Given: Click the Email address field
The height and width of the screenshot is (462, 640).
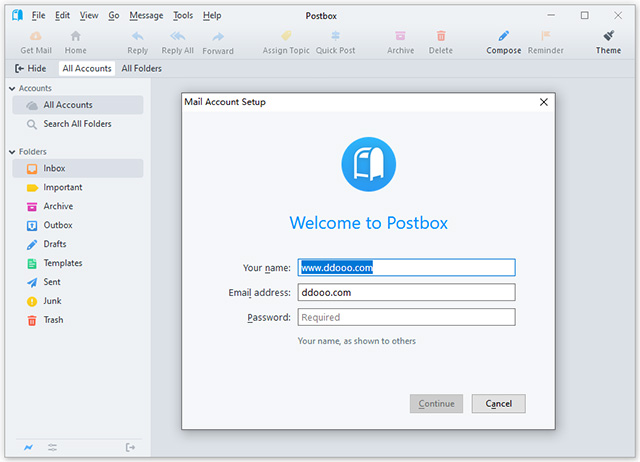Looking at the screenshot, I should click(406, 292).
